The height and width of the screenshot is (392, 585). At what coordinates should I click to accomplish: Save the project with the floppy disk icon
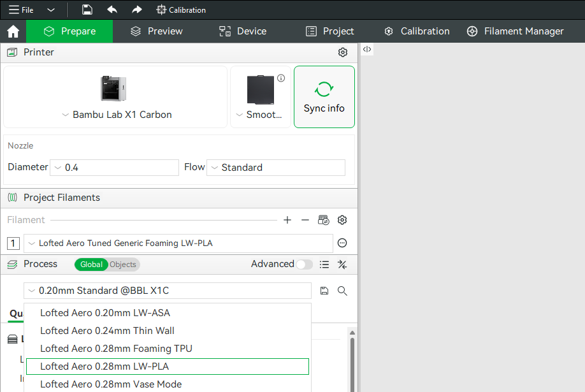point(87,10)
